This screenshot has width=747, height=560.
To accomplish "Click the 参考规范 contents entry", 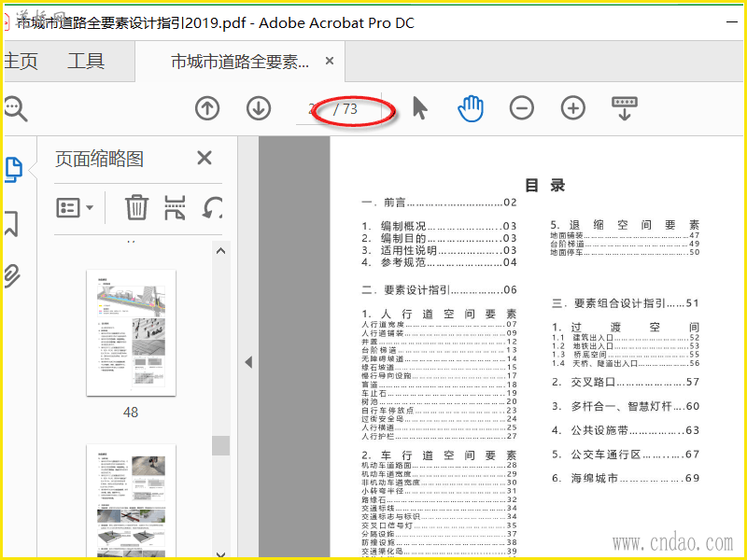I will click(x=439, y=262).
